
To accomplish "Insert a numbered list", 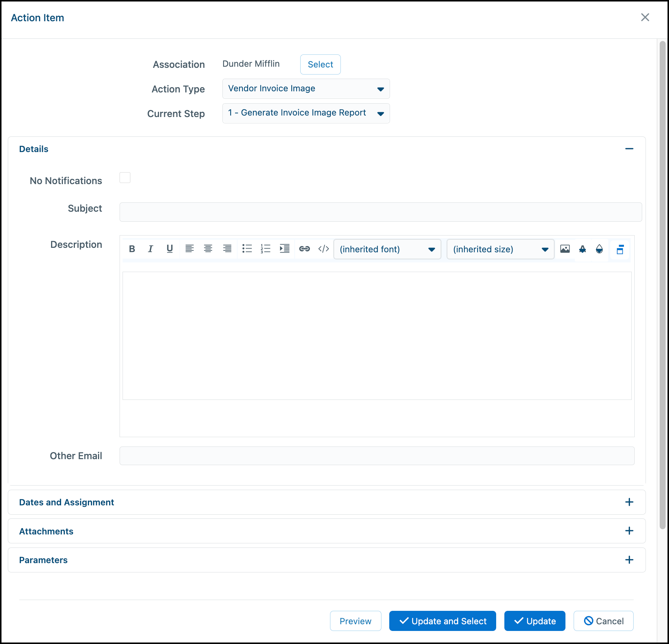I will coord(266,249).
